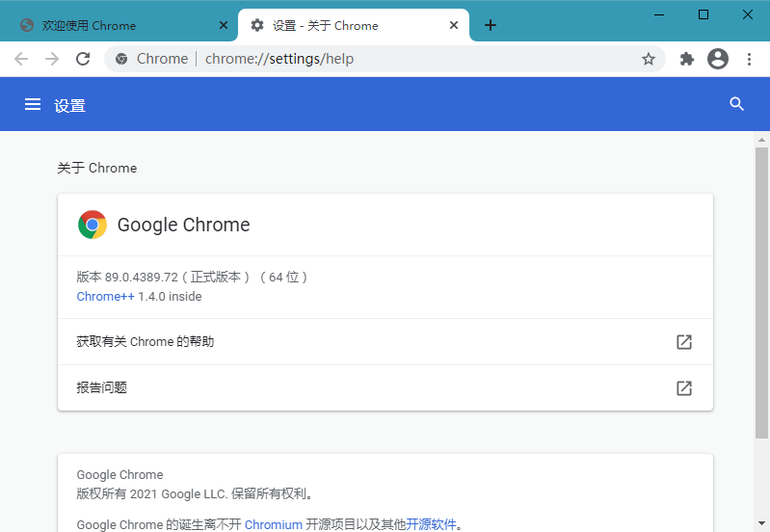This screenshot has height=532, width=770.
Task: Open 获取有关 Chrome 的帮助 row
Action: coord(385,342)
